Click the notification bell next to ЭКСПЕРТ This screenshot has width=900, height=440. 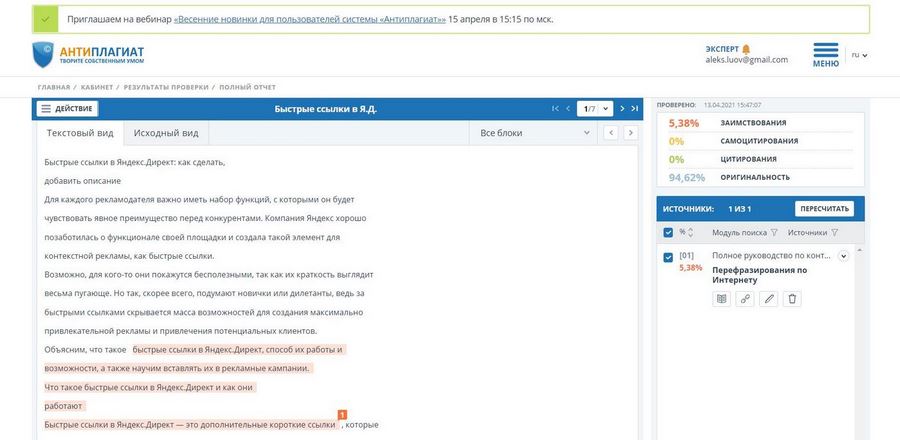coord(746,49)
